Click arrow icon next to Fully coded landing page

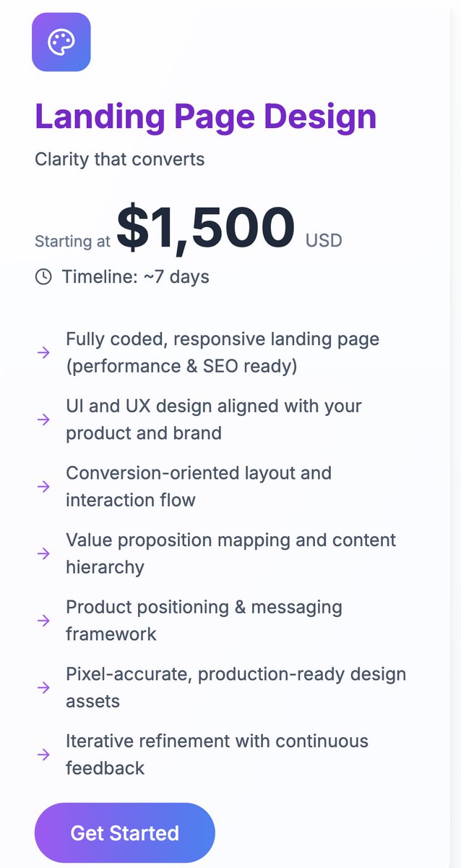point(43,352)
